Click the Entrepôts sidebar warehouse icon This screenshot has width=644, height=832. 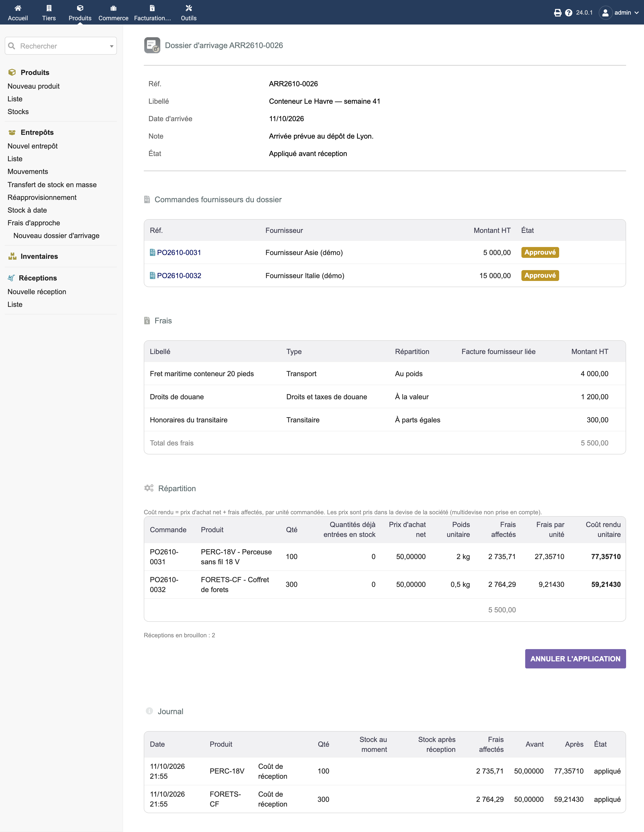[12, 132]
